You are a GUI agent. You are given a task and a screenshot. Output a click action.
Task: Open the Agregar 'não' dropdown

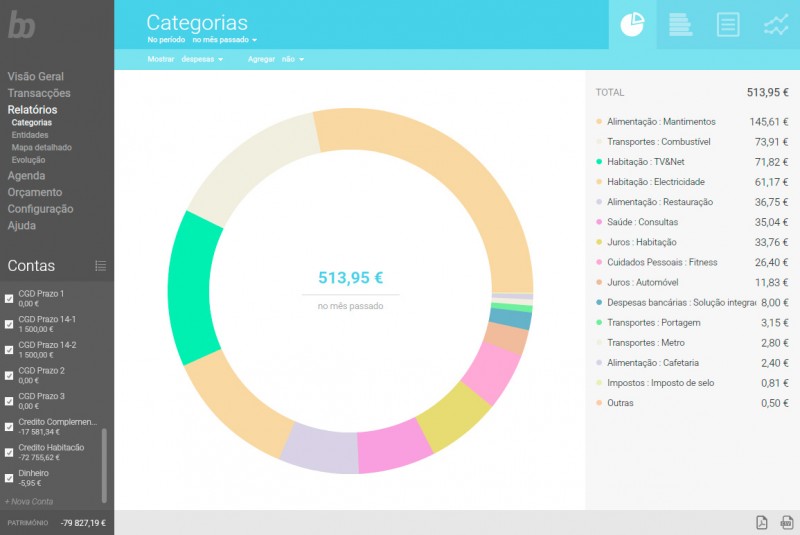293,60
